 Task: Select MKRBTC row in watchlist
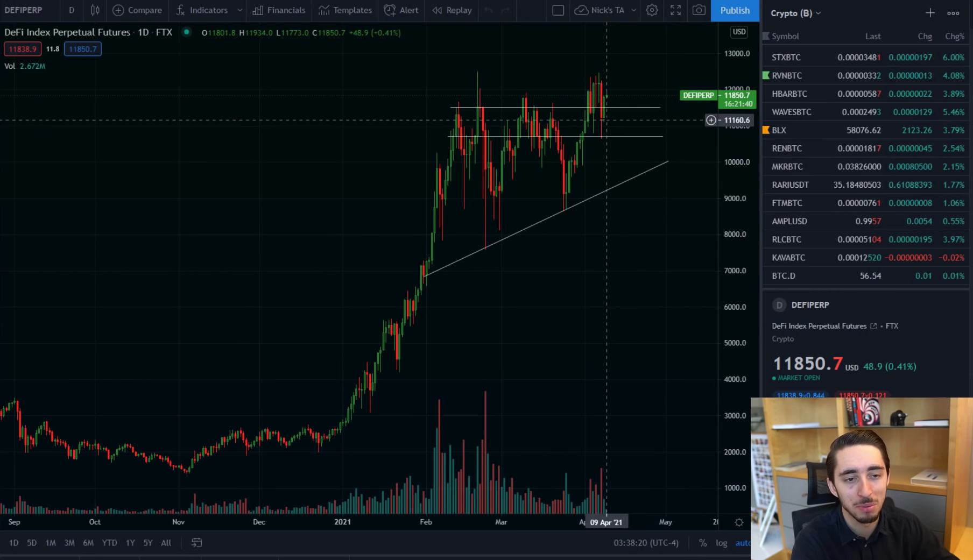click(x=866, y=166)
